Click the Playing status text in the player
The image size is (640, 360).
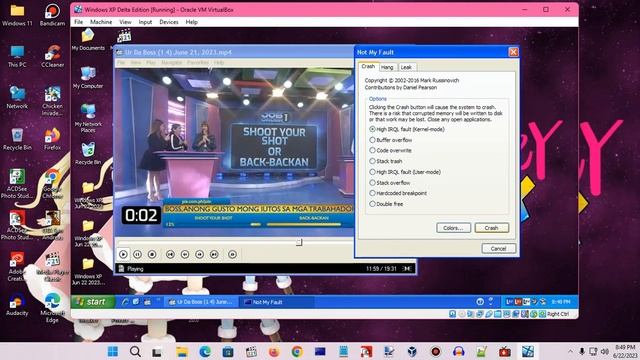tap(135, 269)
